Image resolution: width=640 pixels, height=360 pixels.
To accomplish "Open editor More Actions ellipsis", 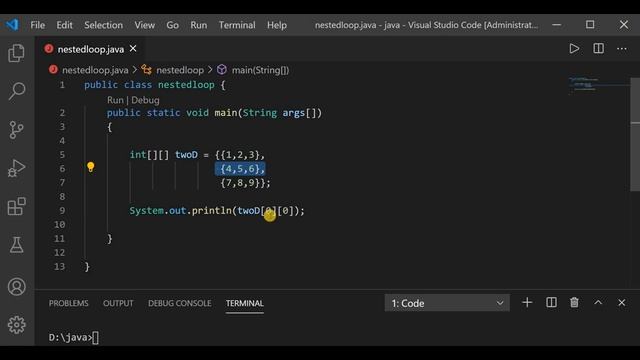I will click(x=622, y=49).
